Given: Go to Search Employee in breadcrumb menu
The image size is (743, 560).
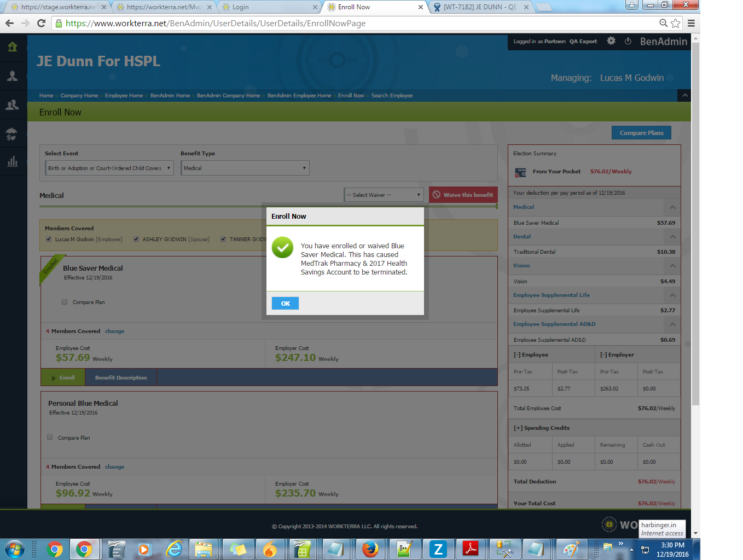Looking at the screenshot, I should pos(392,96).
